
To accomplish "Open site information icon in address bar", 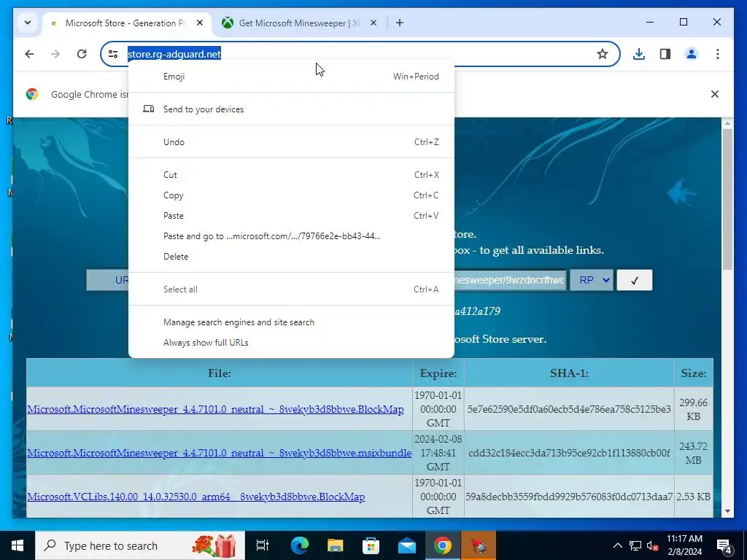I will pos(113,54).
